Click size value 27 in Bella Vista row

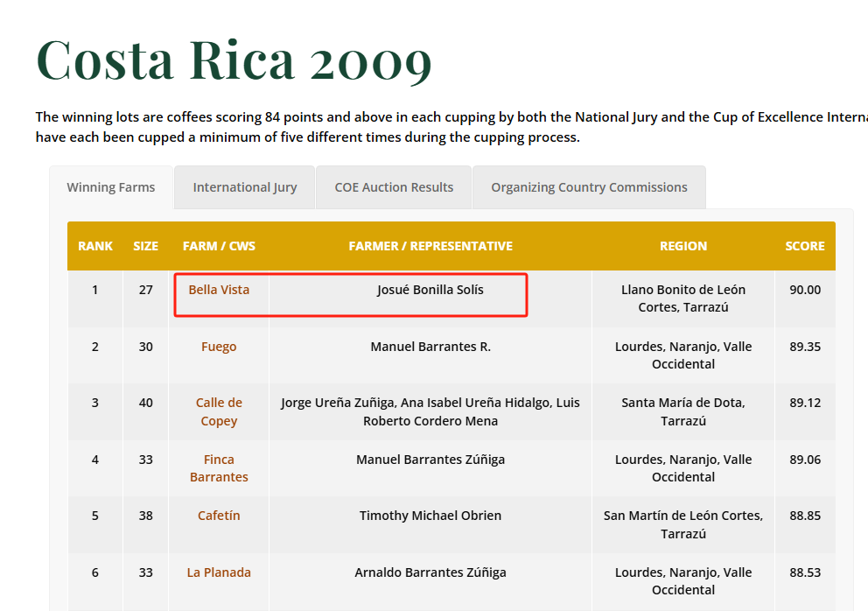point(145,290)
